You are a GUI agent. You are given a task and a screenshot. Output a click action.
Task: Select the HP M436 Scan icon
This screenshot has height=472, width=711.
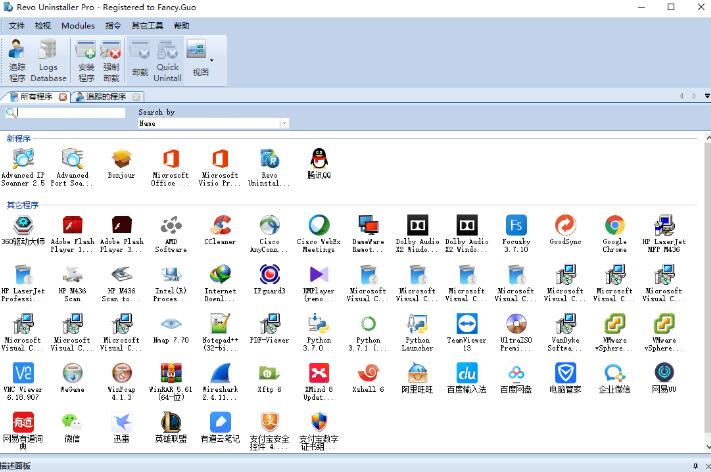point(72,274)
